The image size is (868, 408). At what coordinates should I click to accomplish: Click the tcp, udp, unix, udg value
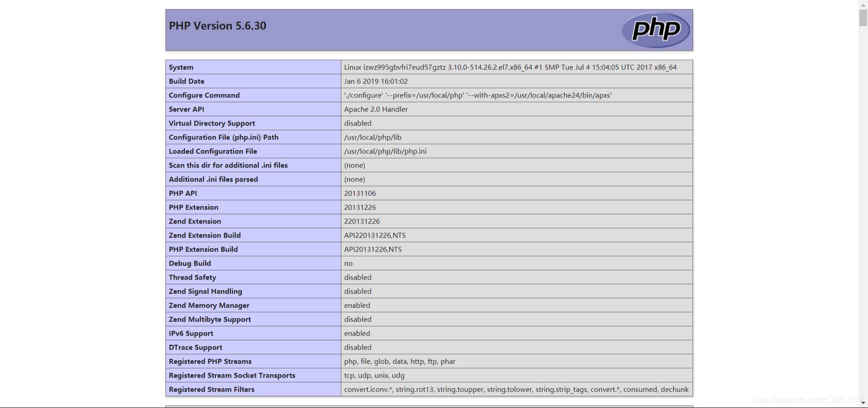click(374, 375)
